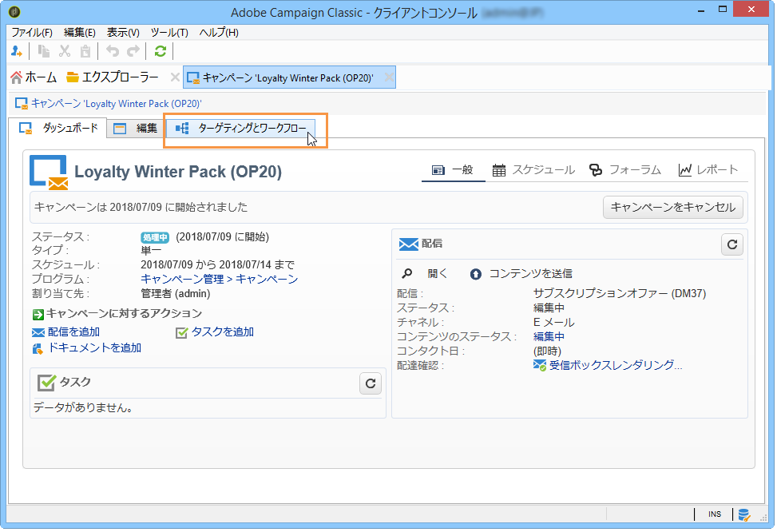
Task: Open the レポート view
Action: point(708,170)
